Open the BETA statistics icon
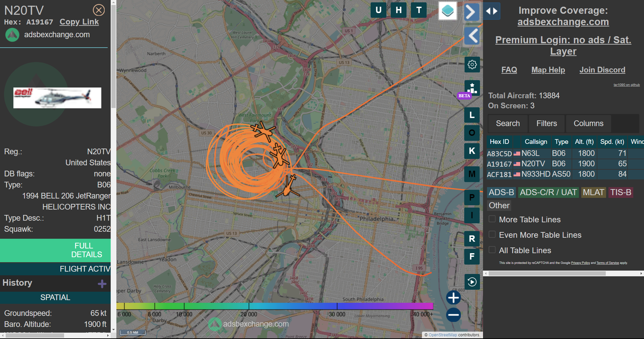Screen dimensions: 644x339 click(472, 88)
